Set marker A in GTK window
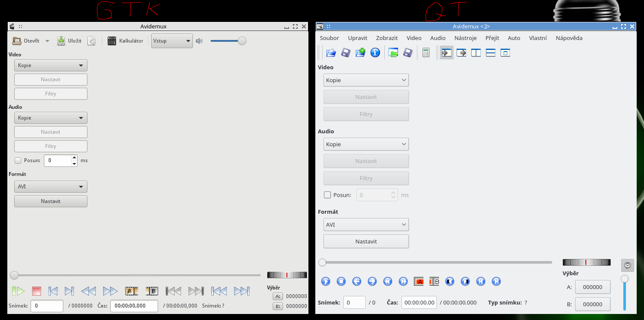 pyautogui.click(x=131, y=291)
